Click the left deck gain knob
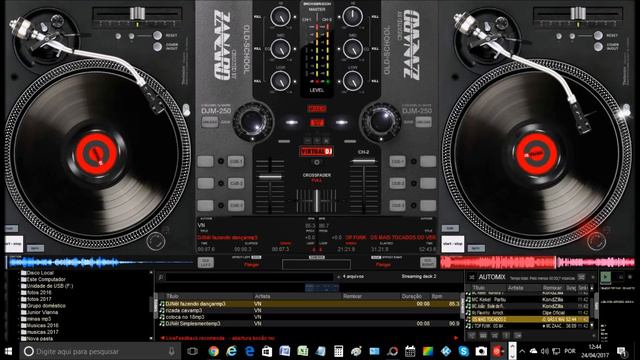 point(252,122)
